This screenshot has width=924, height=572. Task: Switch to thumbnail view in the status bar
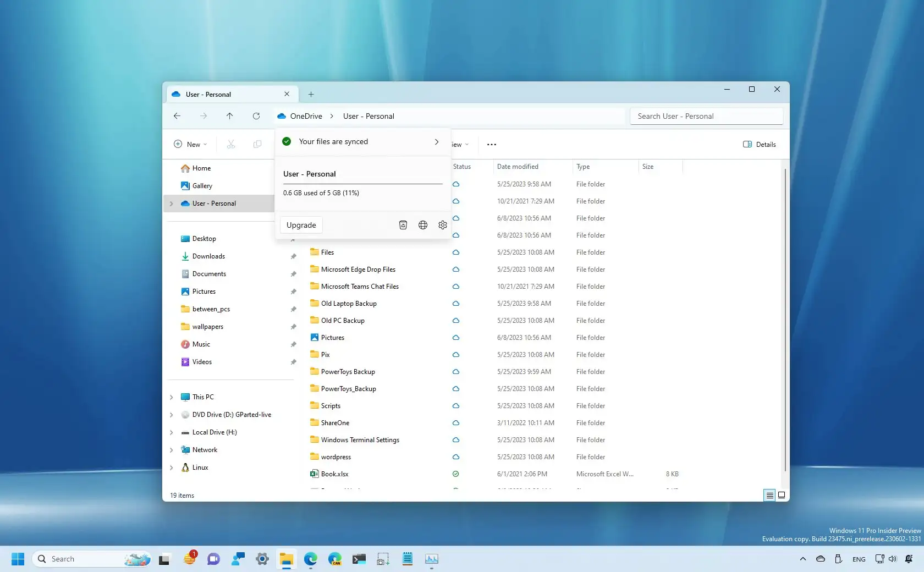click(781, 495)
